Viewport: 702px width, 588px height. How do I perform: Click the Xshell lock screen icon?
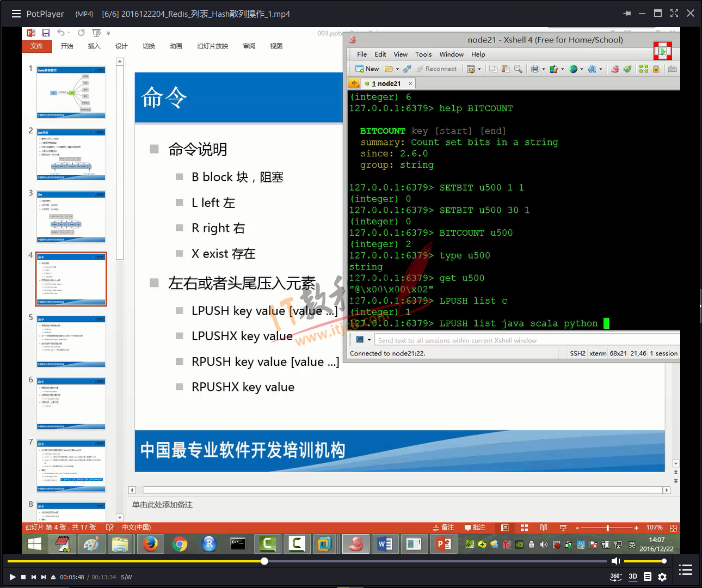click(656, 69)
